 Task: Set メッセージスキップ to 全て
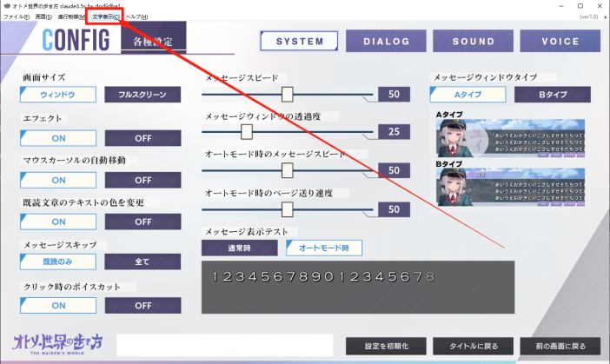pyautogui.click(x=143, y=261)
